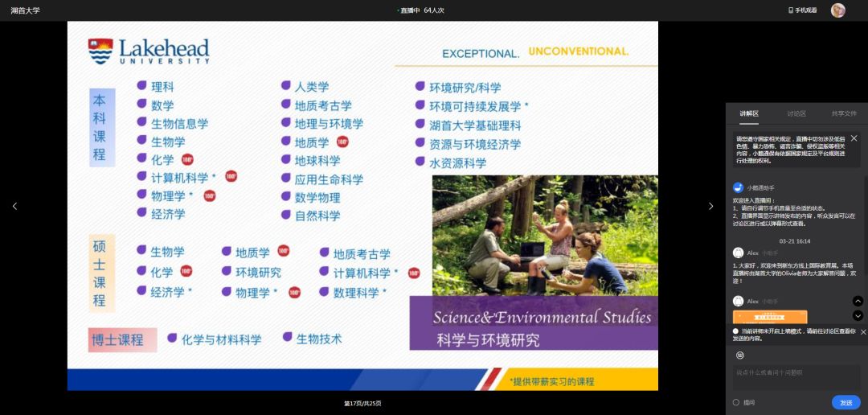Click 湖首大学基础理科 on the slide

point(475,125)
